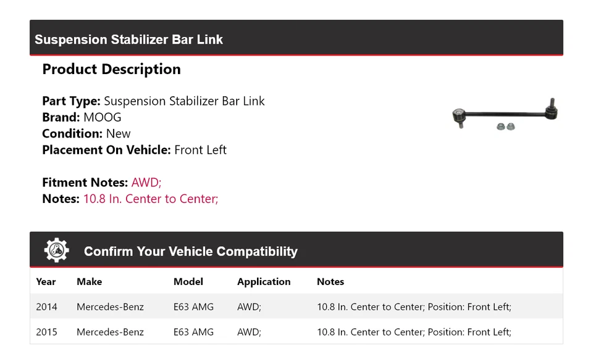Click E63 AMG in the 2014 row

click(x=193, y=307)
